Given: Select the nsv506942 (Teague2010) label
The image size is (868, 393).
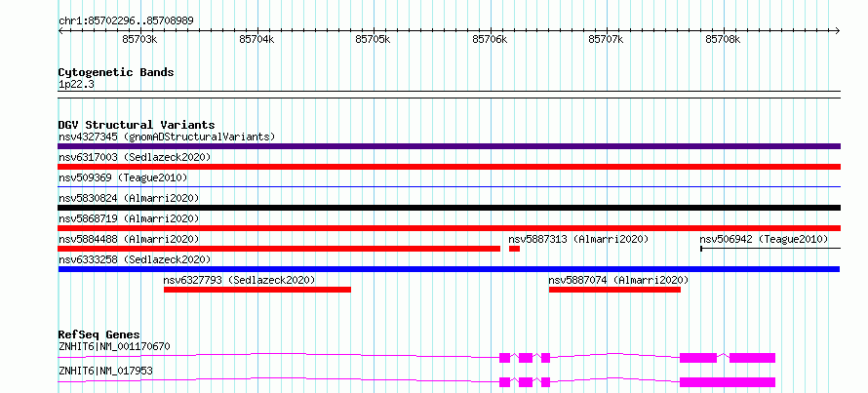Looking at the screenshot, I should point(764,239).
